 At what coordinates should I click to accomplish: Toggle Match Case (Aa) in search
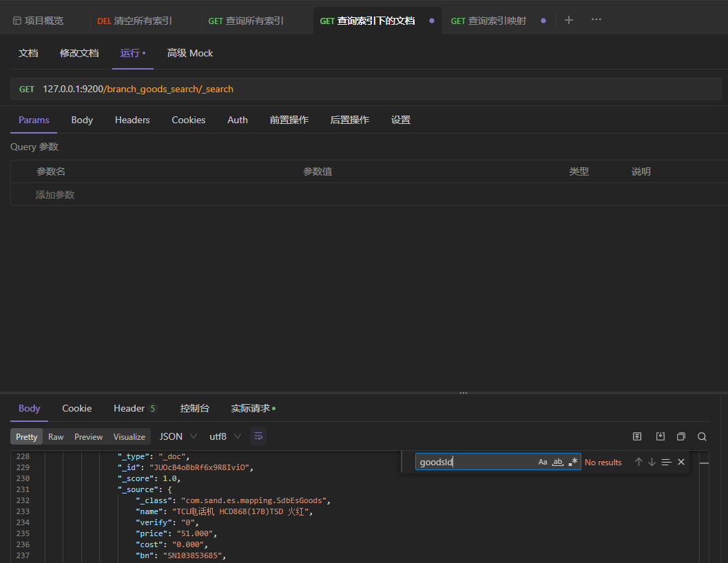[543, 462]
